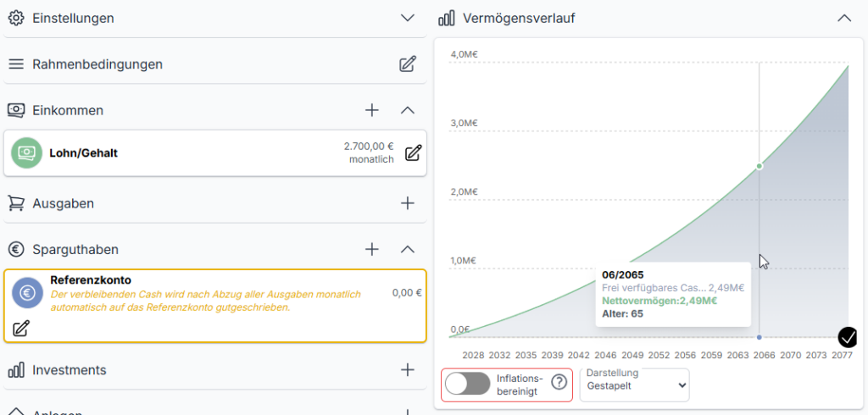Image resolution: width=868 pixels, height=415 pixels.
Task: Edit the Referenzkonto entry
Action: tap(20, 328)
